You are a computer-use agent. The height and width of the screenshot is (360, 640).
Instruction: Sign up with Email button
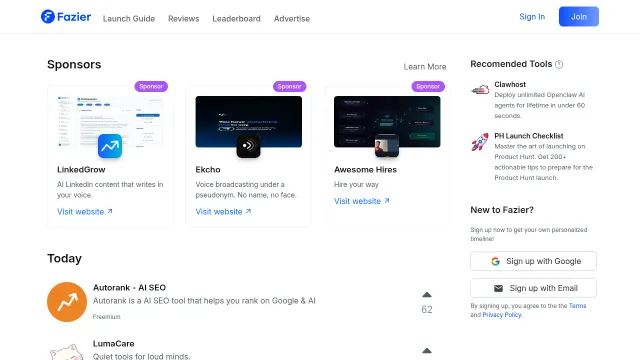coord(533,288)
